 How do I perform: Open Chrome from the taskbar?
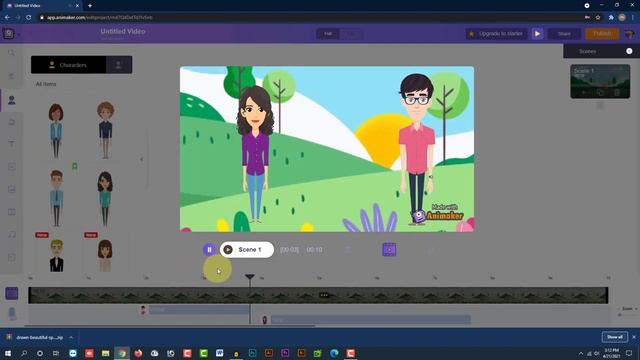[122, 353]
